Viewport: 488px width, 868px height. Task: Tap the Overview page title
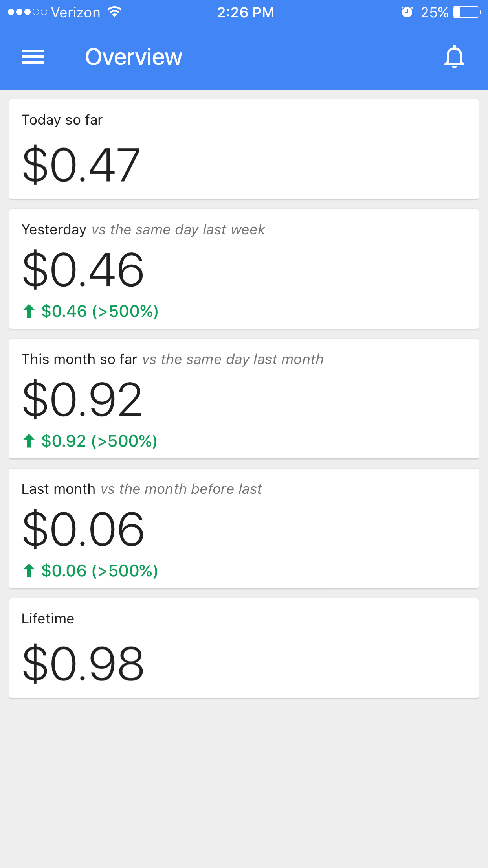[134, 57]
